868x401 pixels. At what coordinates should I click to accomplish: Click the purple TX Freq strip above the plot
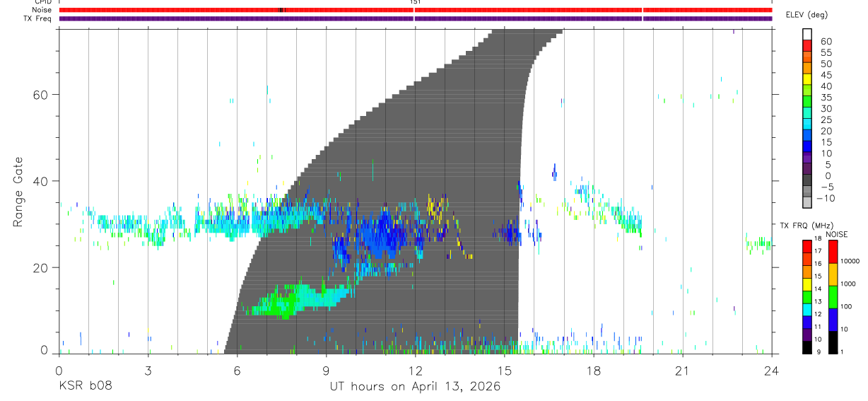point(415,18)
